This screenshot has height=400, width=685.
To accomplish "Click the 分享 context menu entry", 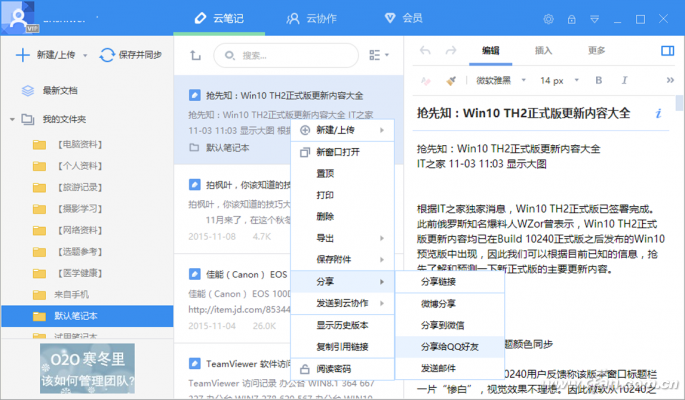I will [342, 282].
